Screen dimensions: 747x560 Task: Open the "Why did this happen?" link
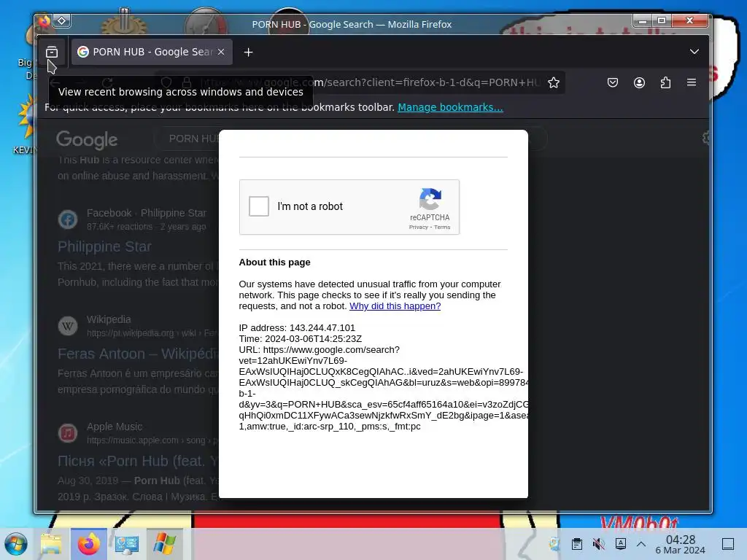(395, 306)
